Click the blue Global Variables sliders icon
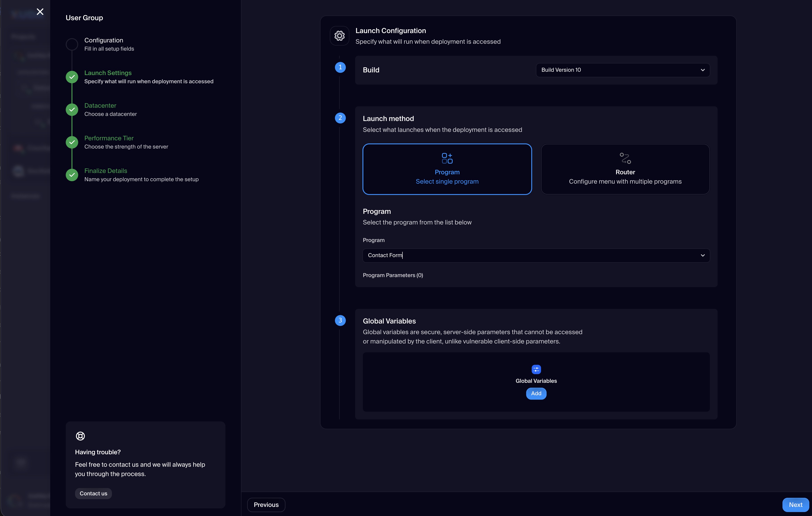This screenshot has height=516, width=812. click(x=536, y=369)
